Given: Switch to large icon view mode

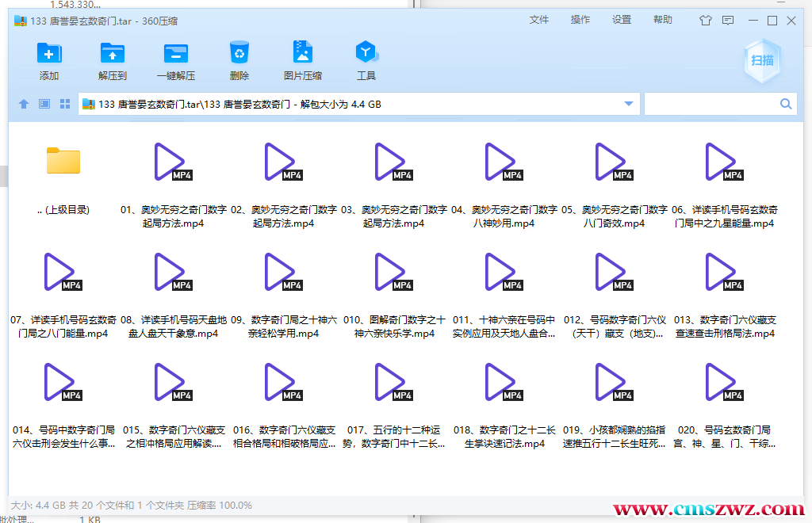Looking at the screenshot, I should [x=64, y=103].
